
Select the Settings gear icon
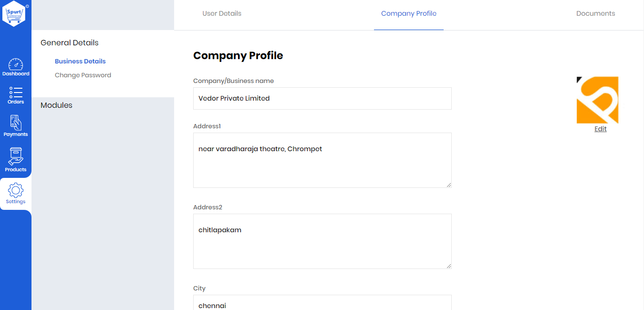coord(16,190)
